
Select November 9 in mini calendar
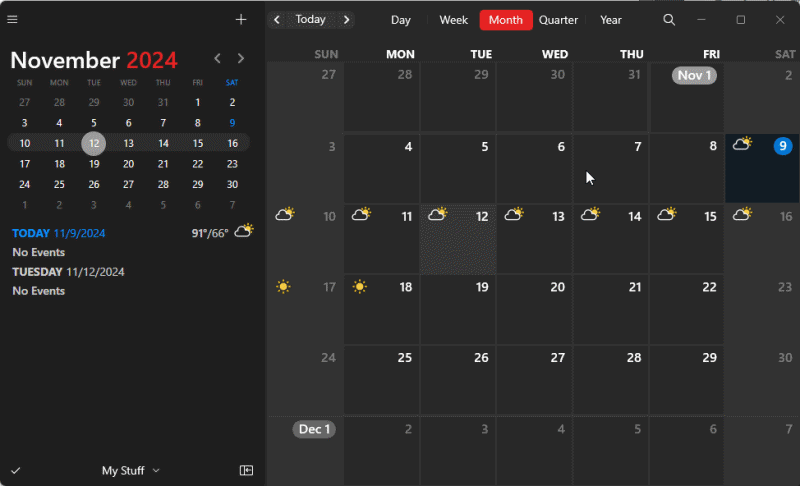[232, 123]
